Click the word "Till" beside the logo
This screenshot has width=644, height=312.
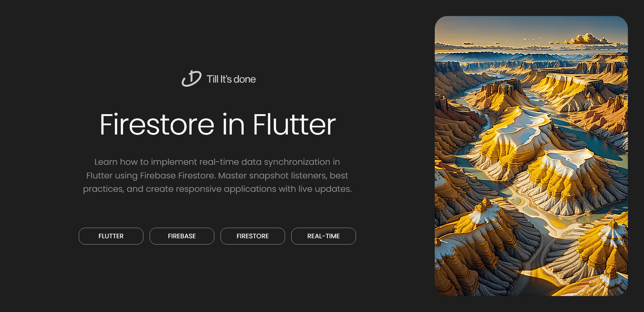pyautogui.click(x=212, y=79)
